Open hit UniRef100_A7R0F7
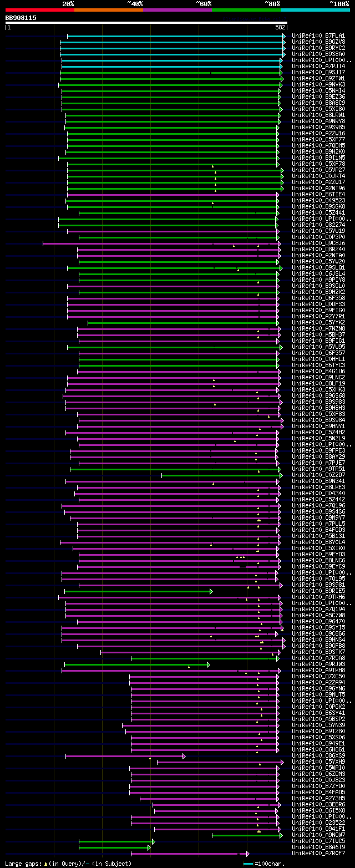 click(318, 854)
